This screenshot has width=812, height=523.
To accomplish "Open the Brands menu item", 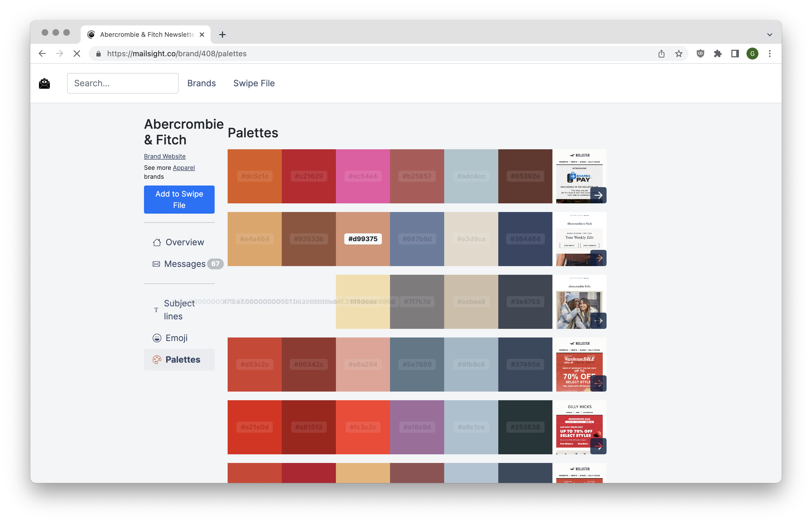I will point(202,83).
